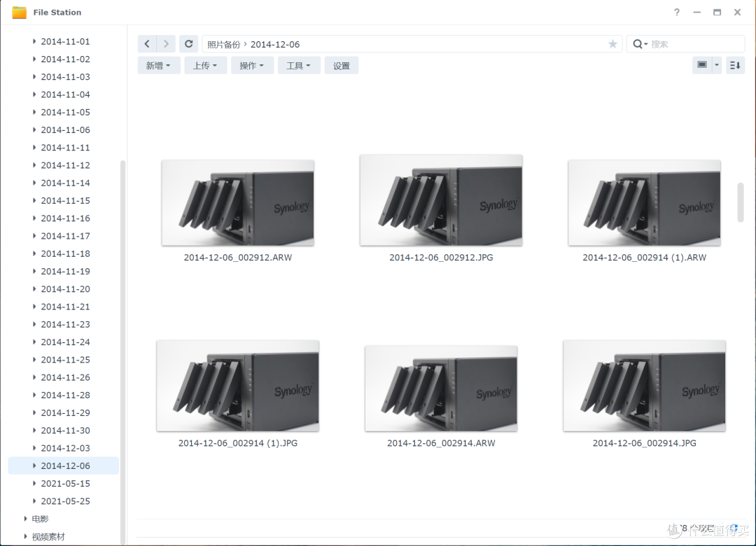Viewport: 756px width, 546px height.
Task: Close the File Station window
Action: pos(737,13)
